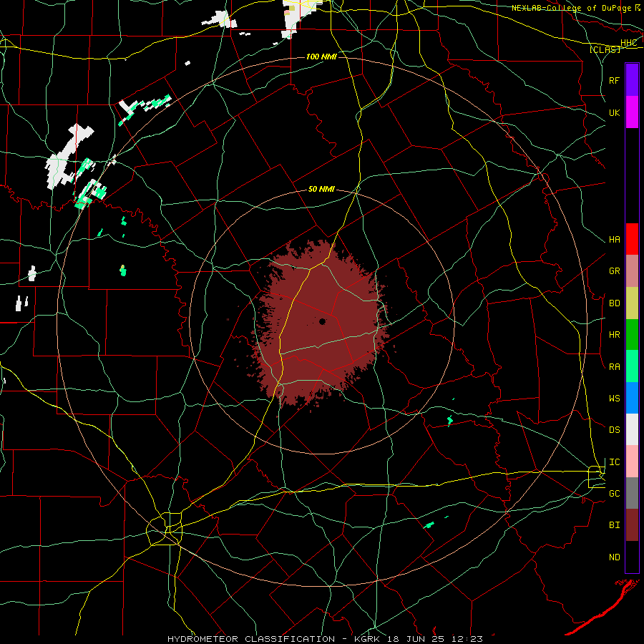Select the gray GC legend swatch
The height and width of the screenshot is (644, 644).
(x=632, y=493)
